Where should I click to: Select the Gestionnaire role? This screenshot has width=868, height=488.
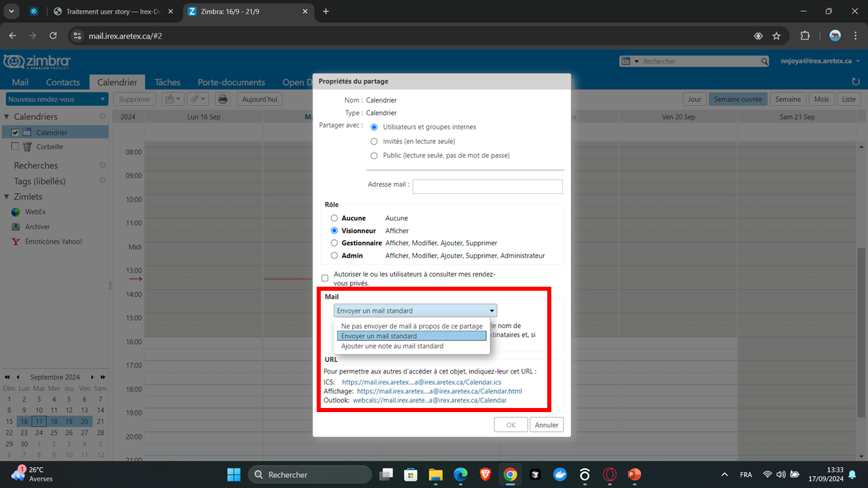[334, 243]
